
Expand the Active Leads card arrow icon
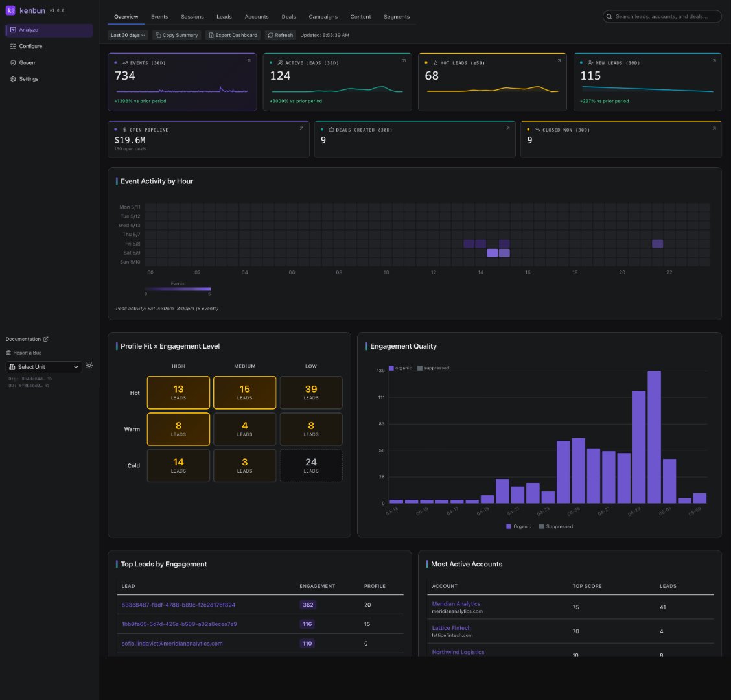pyautogui.click(x=404, y=61)
